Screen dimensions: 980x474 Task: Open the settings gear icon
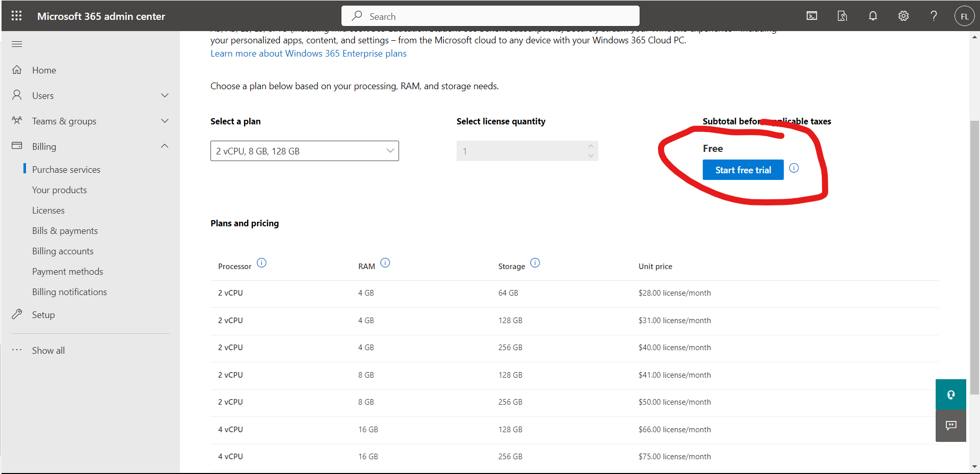(x=904, y=16)
